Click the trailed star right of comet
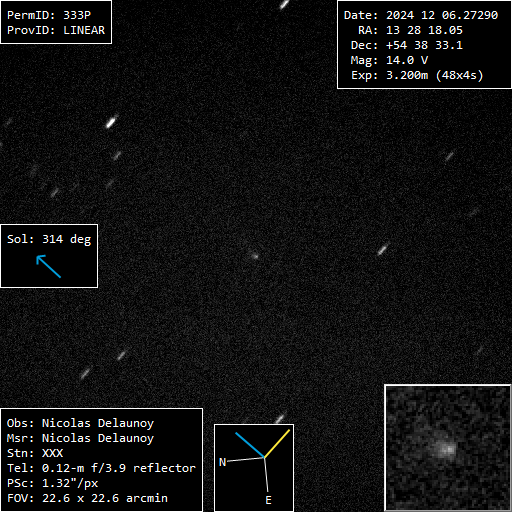Viewport: 512px width, 512px height. tap(383, 249)
